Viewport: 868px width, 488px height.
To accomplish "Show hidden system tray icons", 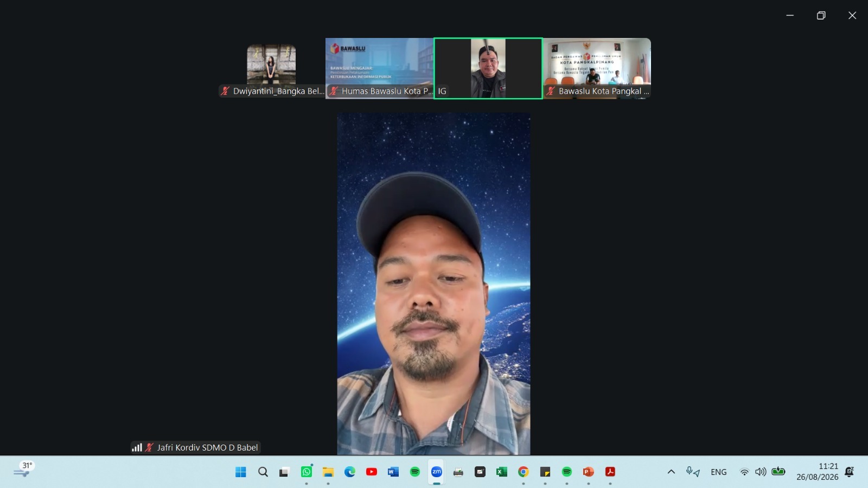I will (671, 472).
